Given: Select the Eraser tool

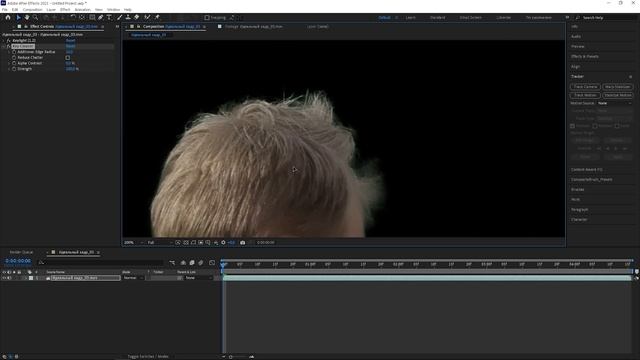Looking at the screenshot, I should pos(137,18).
